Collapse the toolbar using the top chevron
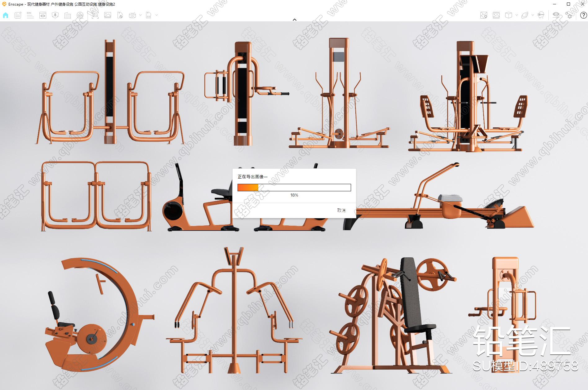The width and height of the screenshot is (588, 390). coord(295,20)
